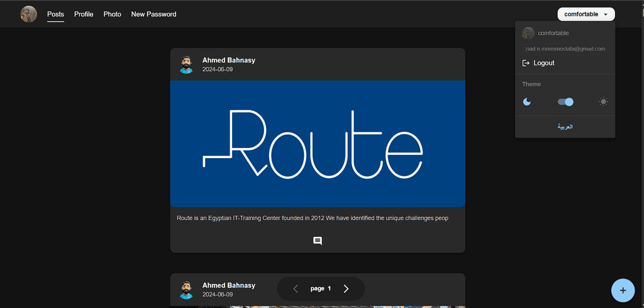Click the moon dark-theme icon

click(527, 101)
